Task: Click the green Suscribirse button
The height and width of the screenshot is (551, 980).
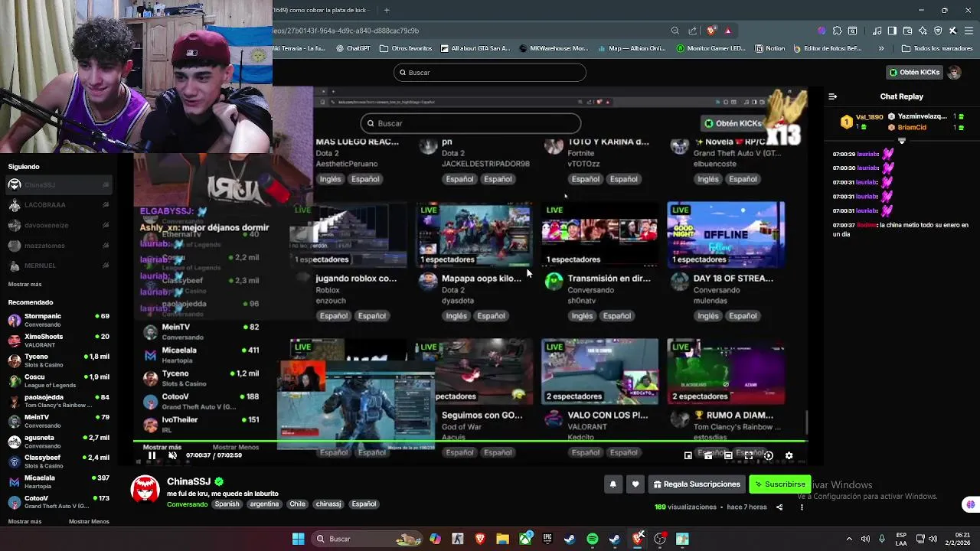Action: (779, 484)
